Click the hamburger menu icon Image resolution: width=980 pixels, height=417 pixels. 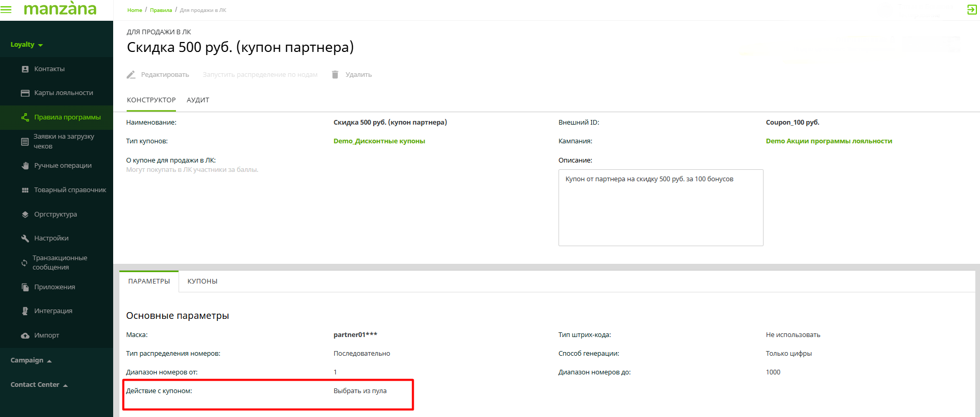pos(6,10)
